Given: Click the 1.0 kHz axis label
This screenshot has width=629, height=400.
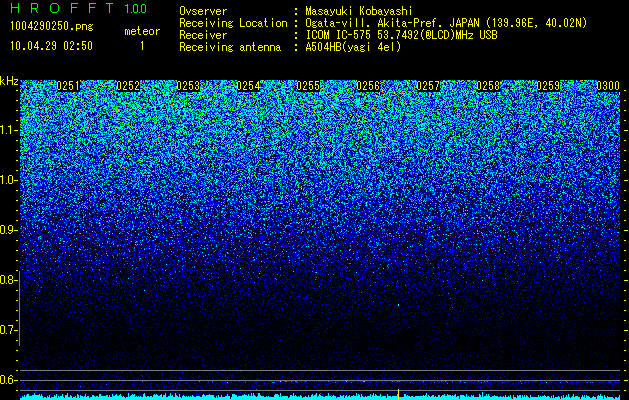Looking at the screenshot, I should [8, 180].
